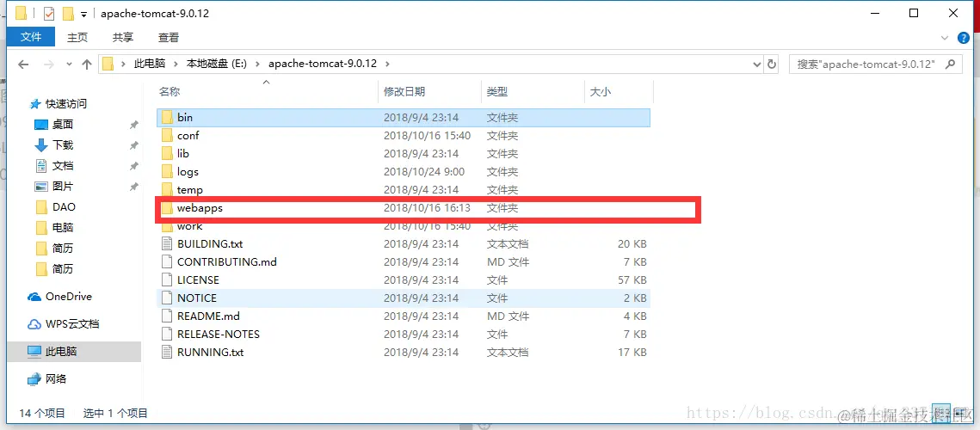The width and height of the screenshot is (980, 430).
Task: Go back with the left arrow
Action: pyautogui.click(x=23, y=64)
